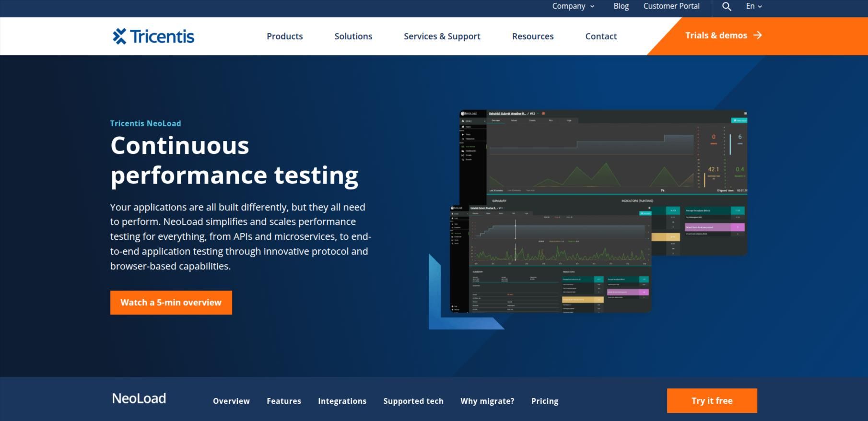Screen dimensions: 868x421
Task: Switch to the Pricing tab
Action: (545, 401)
